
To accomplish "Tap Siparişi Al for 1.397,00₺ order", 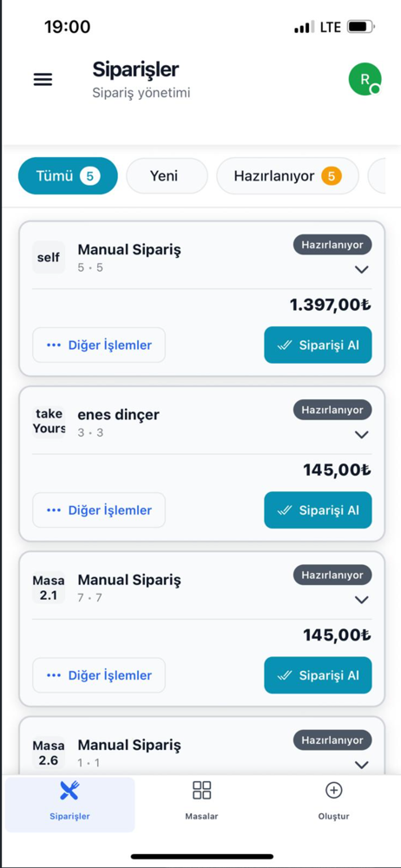I will coord(318,345).
